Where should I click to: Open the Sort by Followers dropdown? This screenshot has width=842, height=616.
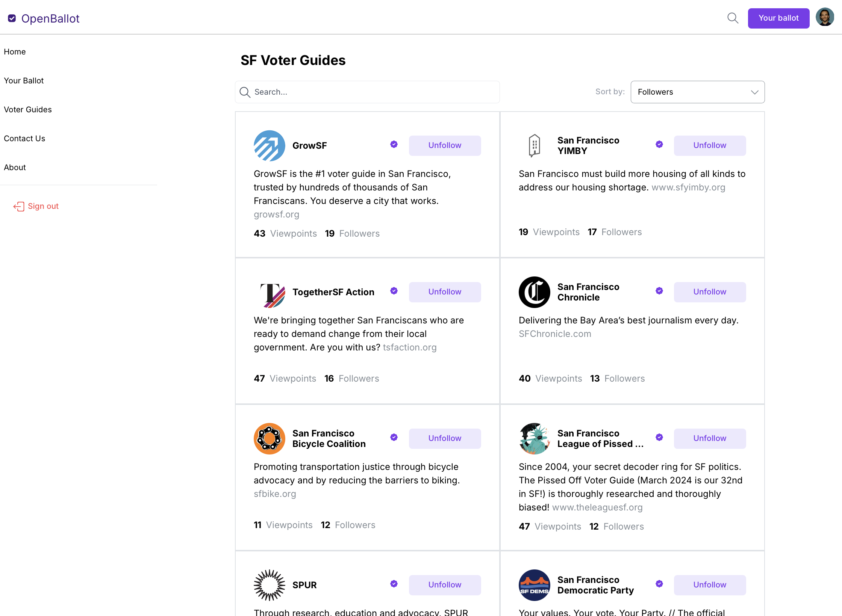tap(697, 92)
